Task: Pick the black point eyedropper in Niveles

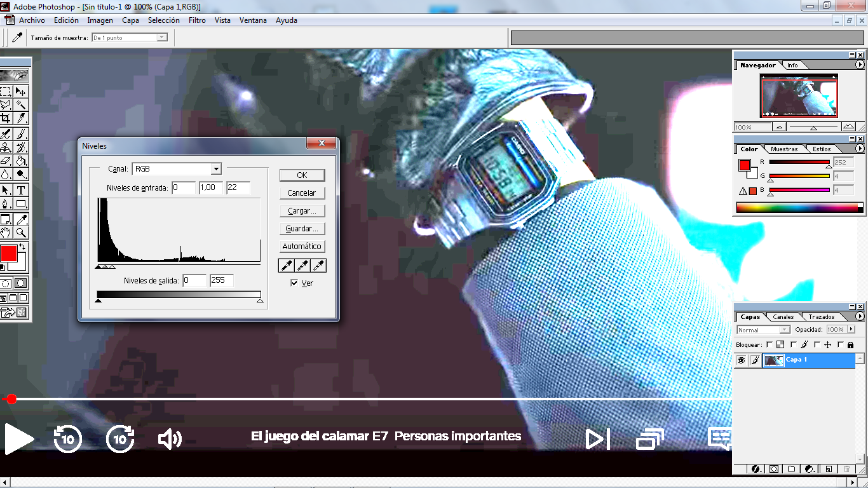Action: tap(287, 266)
